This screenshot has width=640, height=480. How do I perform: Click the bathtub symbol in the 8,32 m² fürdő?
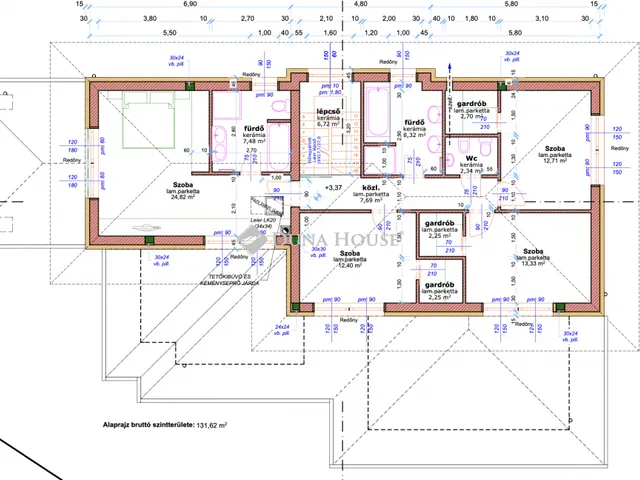(376, 111)
